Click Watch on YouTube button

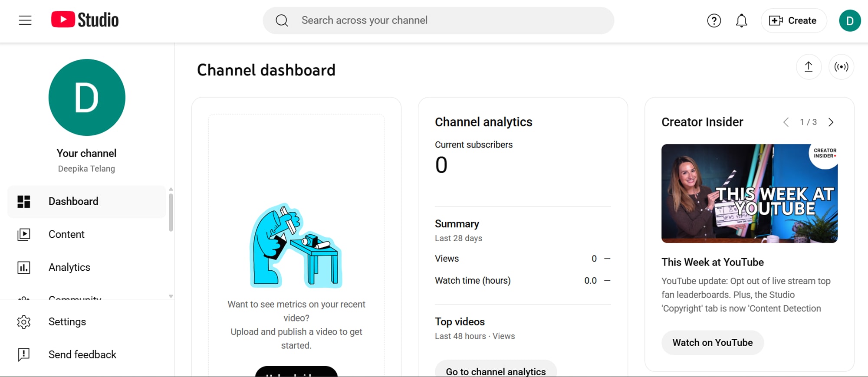(712, 342)
